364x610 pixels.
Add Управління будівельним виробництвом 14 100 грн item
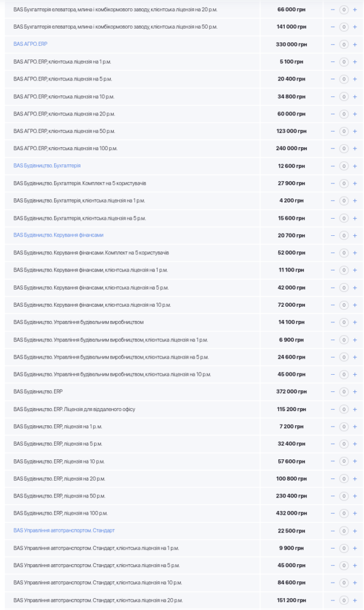click(355, 322)
